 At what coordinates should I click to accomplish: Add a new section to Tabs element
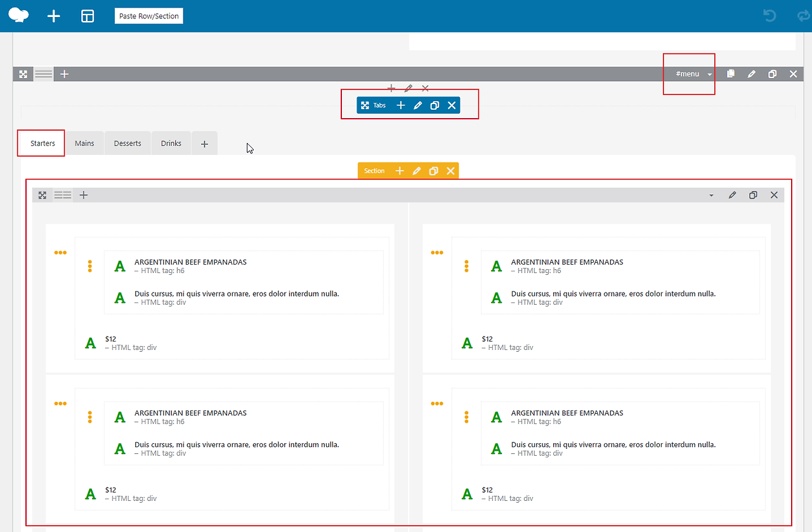click(x=401, y=105)
